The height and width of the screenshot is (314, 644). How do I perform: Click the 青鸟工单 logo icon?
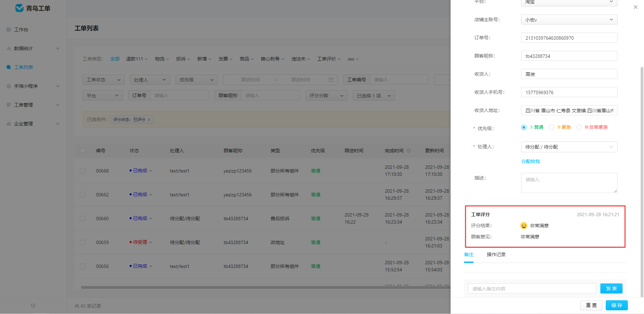[x=19, y=8]
